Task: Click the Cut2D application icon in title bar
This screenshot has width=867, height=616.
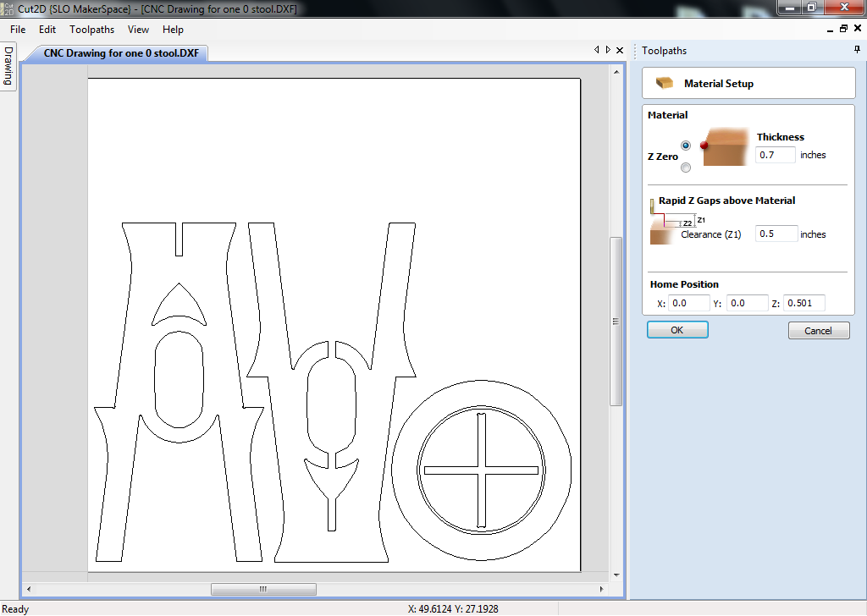Action: click(8, 8)
